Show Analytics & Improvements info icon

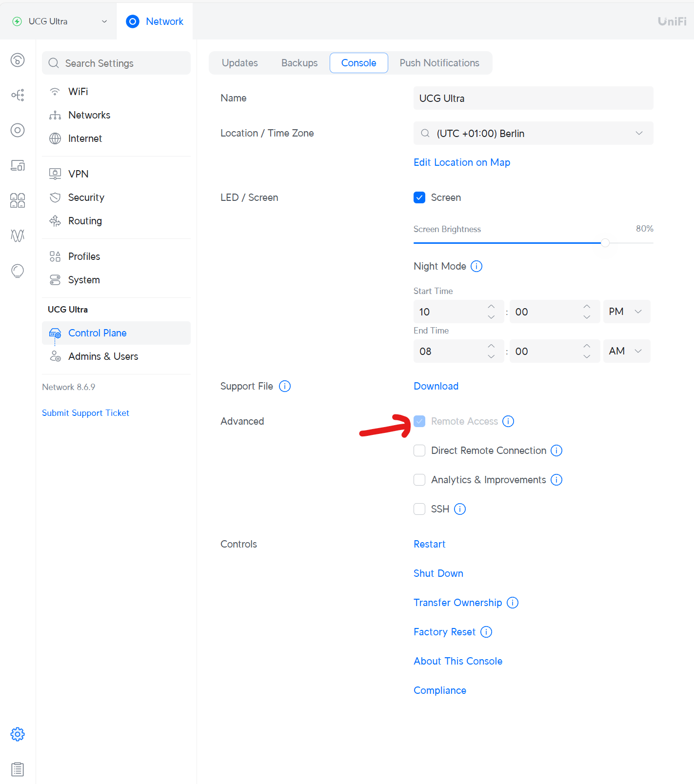tap(556, 480)
